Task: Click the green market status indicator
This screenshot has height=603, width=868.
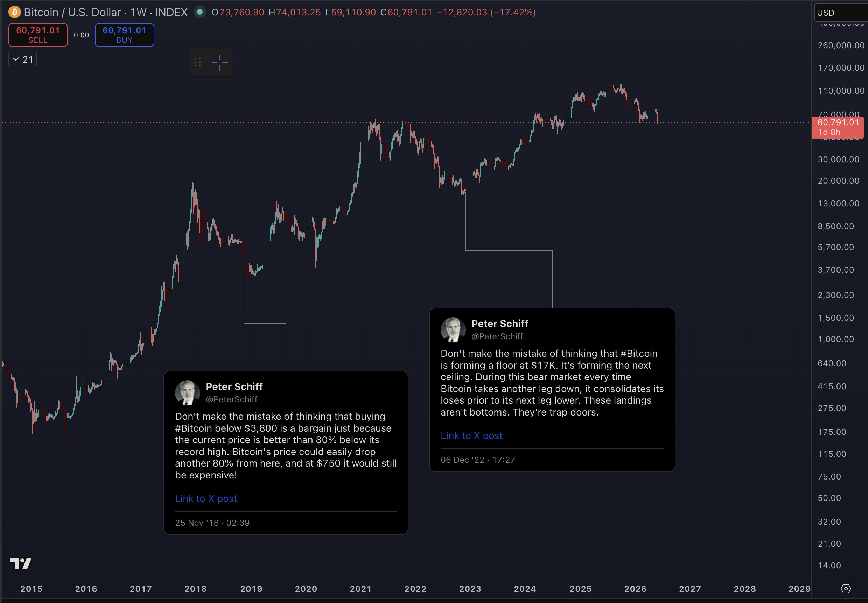Action: coord(199,12)
